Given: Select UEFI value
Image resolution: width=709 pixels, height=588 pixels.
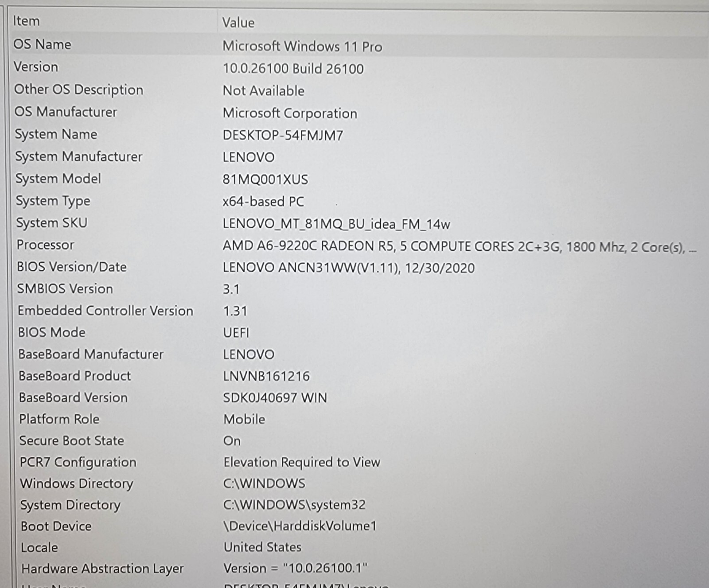Looking at the screenshot, I should click(236, 333).
